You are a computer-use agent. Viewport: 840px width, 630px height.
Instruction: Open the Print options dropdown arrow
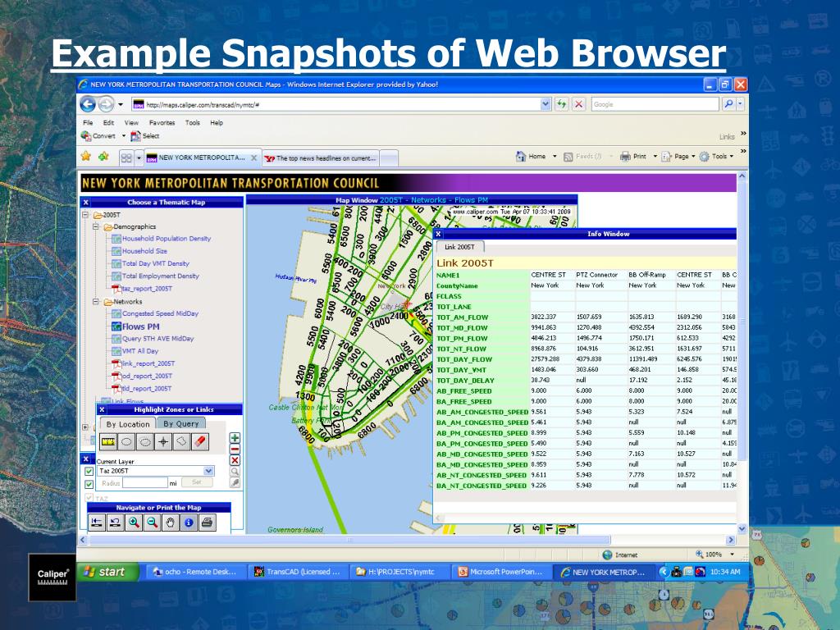655,157
